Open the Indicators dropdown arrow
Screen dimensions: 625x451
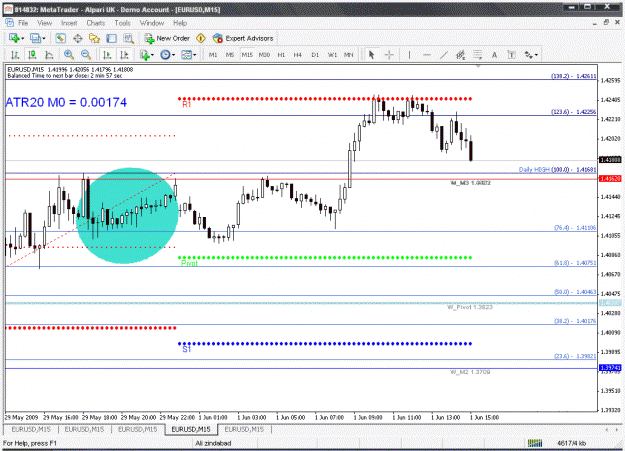pyautogui.click(x=153, y=55)
